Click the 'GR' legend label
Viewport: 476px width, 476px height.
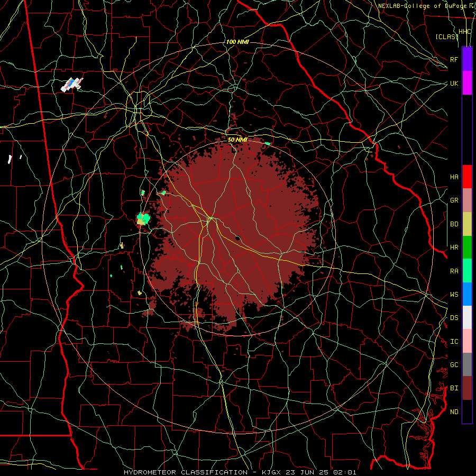click(x=454, y=200)
